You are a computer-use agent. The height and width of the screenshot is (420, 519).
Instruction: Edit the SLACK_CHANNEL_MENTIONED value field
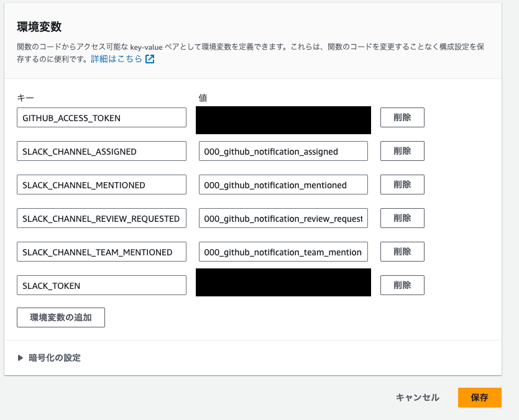pos(283,185)
